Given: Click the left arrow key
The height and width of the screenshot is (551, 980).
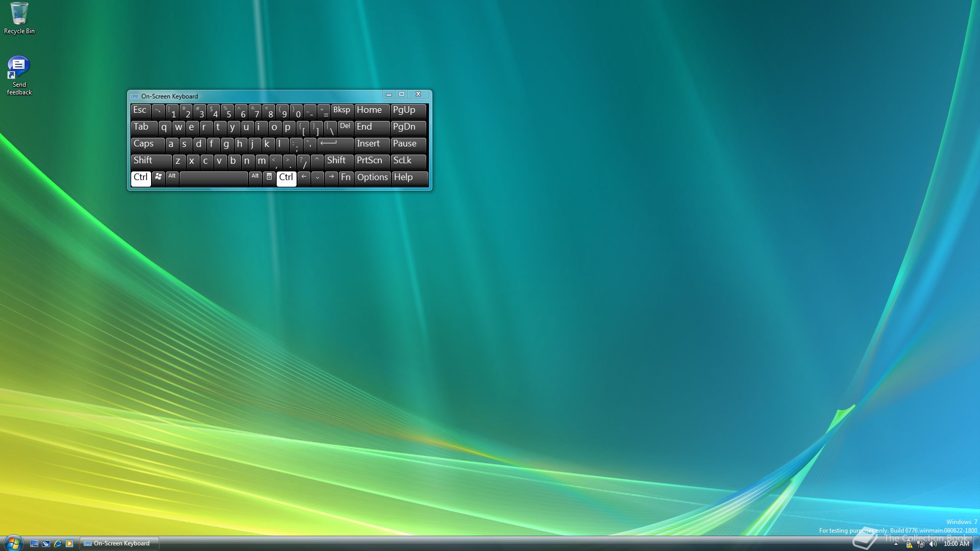Looking at the screenshot, I should point(304,179).
